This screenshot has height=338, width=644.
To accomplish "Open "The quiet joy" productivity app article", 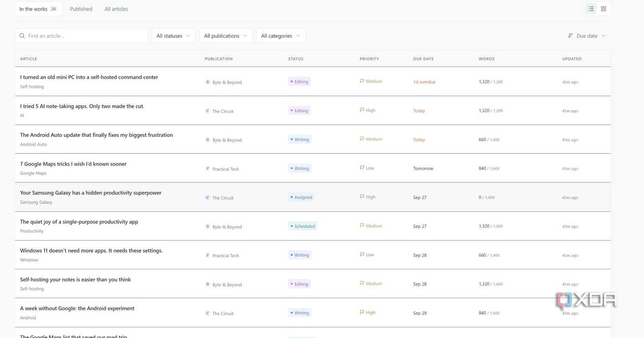I will (x=79, y=222).
